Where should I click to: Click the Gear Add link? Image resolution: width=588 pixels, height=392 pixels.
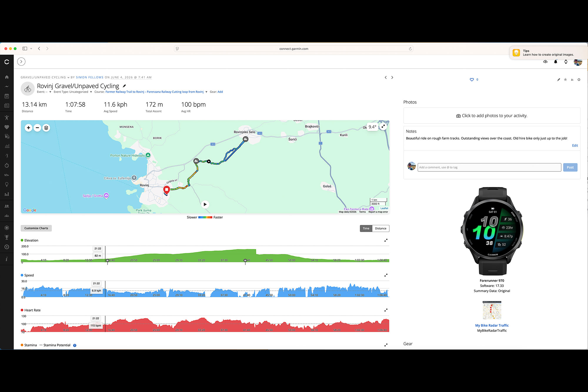tap(220, 92)
